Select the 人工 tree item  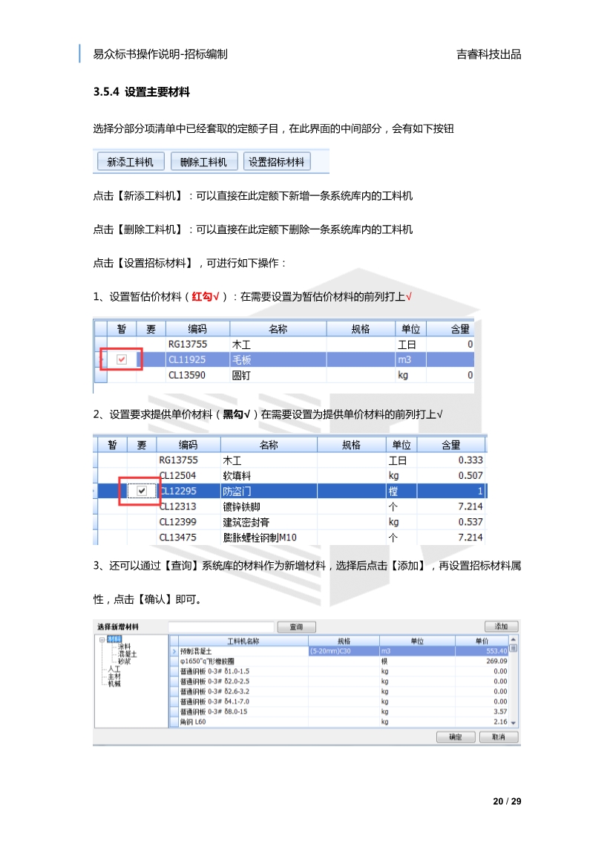coord(114,669)
